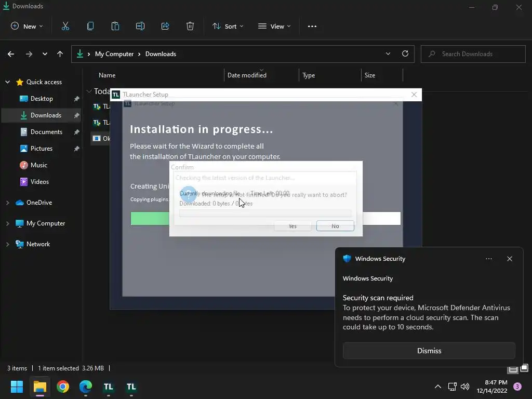Launch Microsoft Edge from taskbar
This screenshot has width=532, height=399.
(86, 387)
